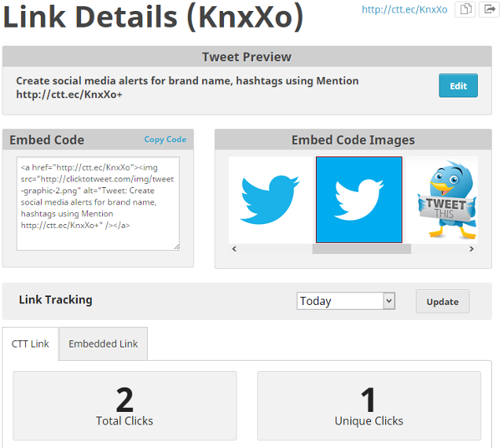Click the Update button
The height and width of the screenshot is (448, 503).
click(x=442, y=302)
